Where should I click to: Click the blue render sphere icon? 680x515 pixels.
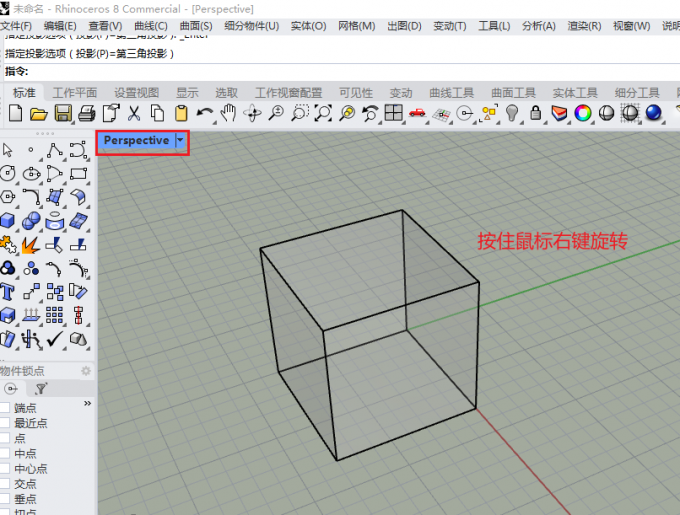(654, 113)
